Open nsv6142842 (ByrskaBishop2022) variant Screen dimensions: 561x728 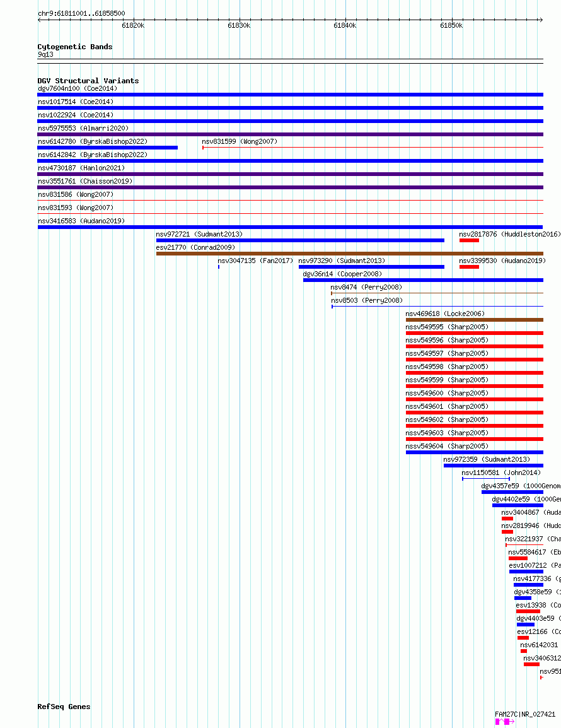[x=290, y=161]
